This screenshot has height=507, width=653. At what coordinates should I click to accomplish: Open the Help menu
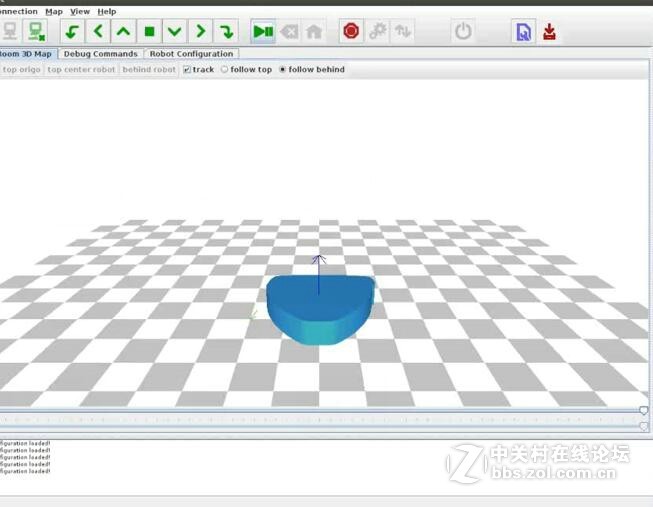(x=107, y=12)
